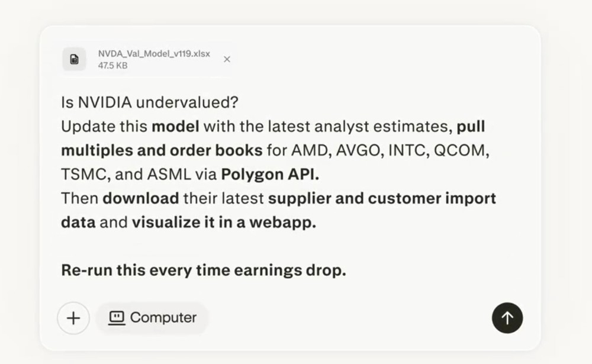592x364 pixels.
Task: Send the prompt with the arrow button
Action: point(507,318)
